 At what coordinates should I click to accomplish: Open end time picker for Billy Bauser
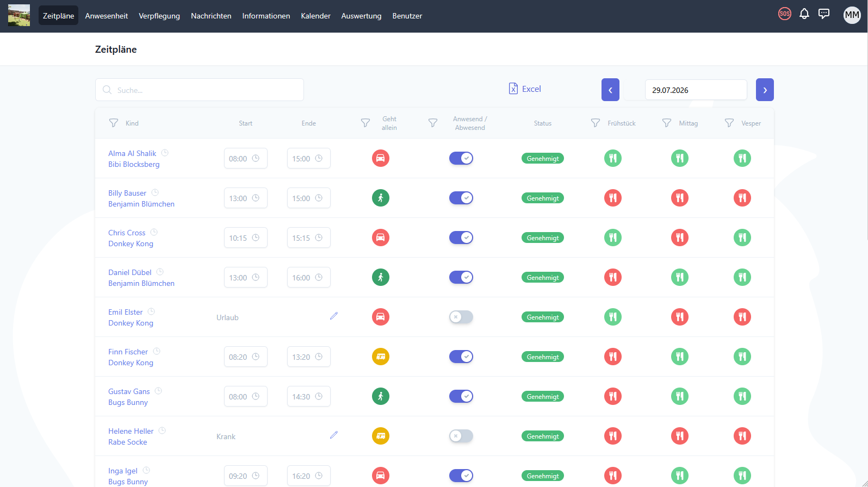309,198
